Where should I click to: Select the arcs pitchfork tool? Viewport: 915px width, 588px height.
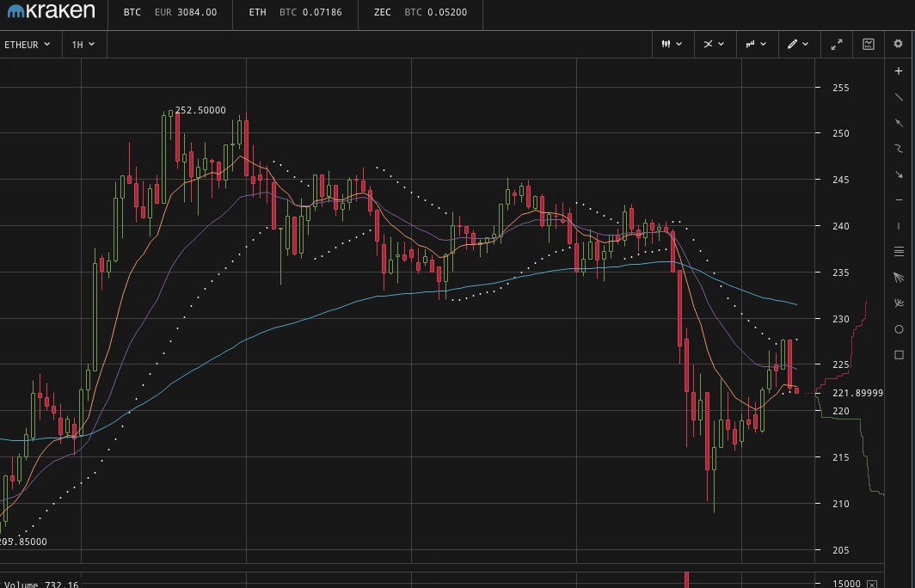coord(899,303)
